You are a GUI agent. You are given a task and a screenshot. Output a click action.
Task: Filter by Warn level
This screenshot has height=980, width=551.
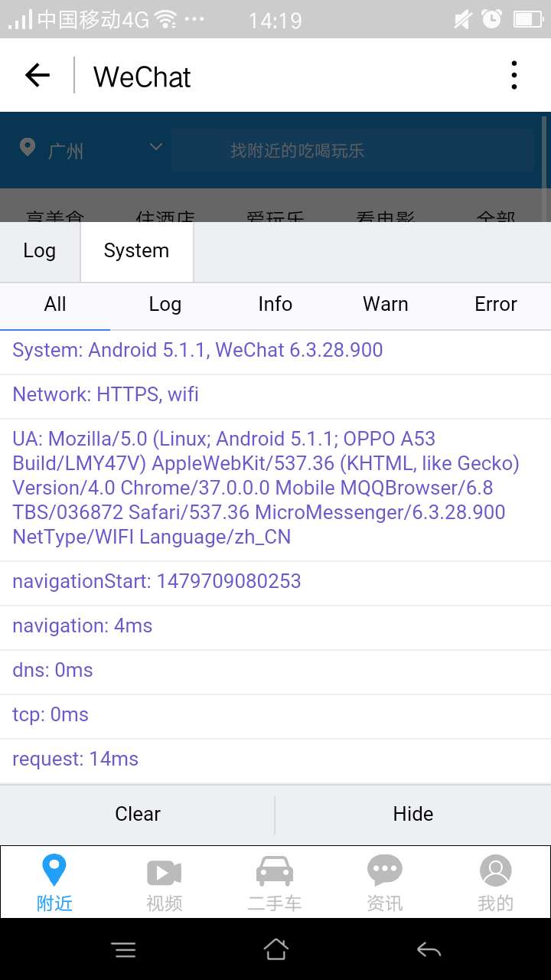(386, 305)
